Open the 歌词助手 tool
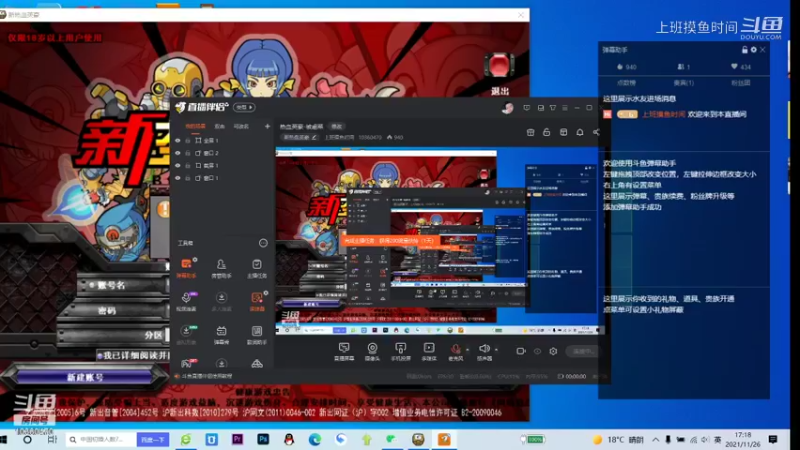 [257, 335]
